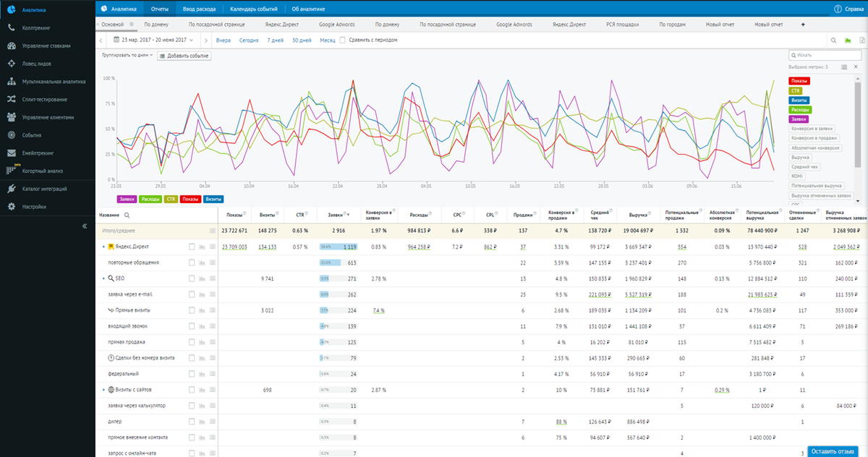Open row menu icon for SEO
This screenshot has height=457, width=868.
pyautogui.click(x=213, y=278)
